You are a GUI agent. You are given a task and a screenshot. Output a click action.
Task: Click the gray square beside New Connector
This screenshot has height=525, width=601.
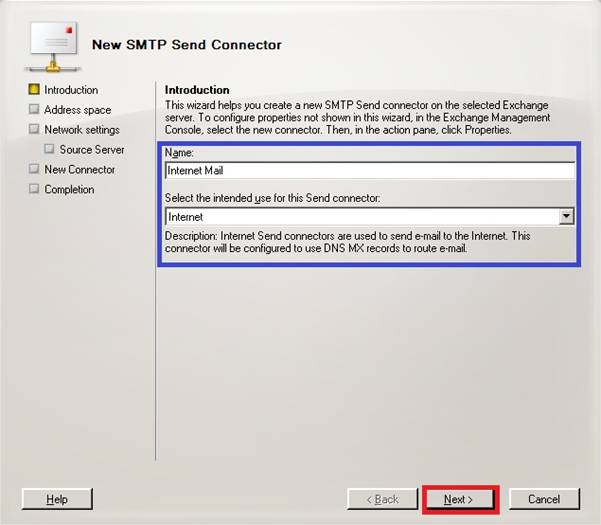tap(34, 170)
